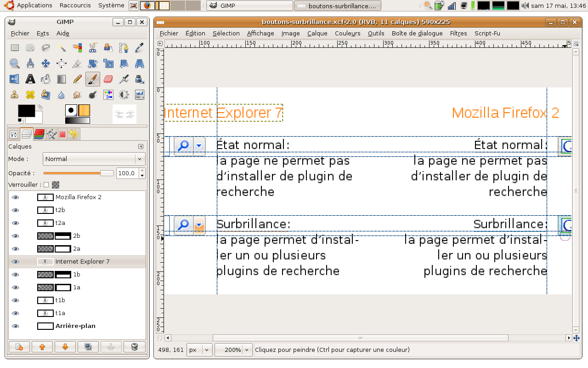Select the Scissors Select tool

click(x=93, y=47)
